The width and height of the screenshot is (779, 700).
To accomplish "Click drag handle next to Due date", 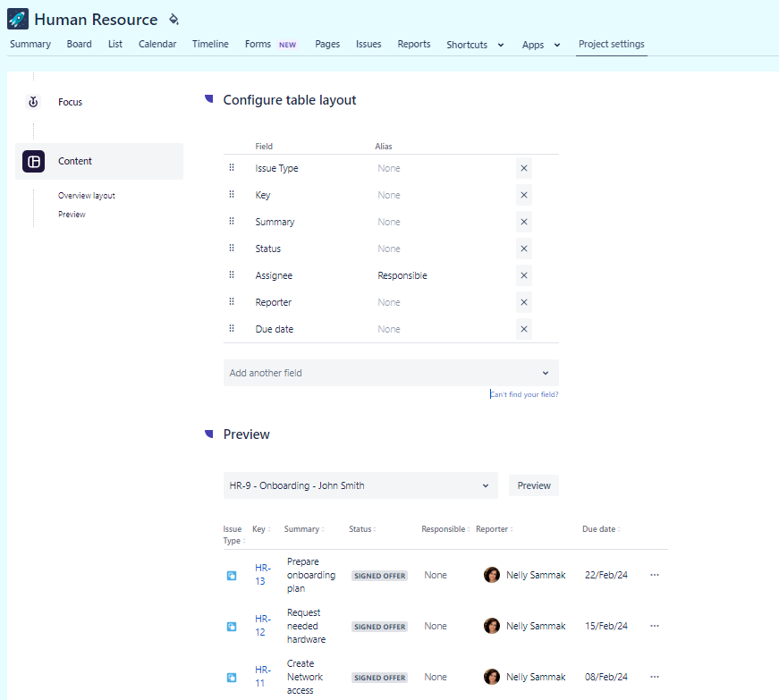I will coord(232,329).
